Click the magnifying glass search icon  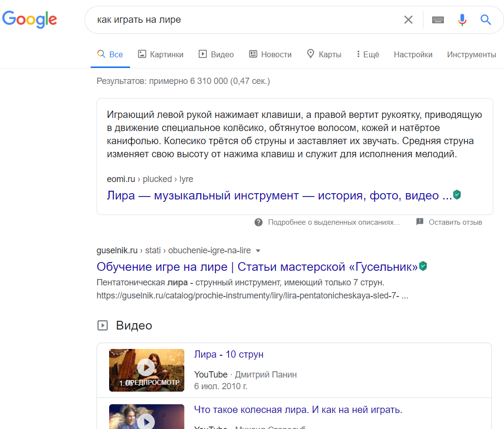486,19
